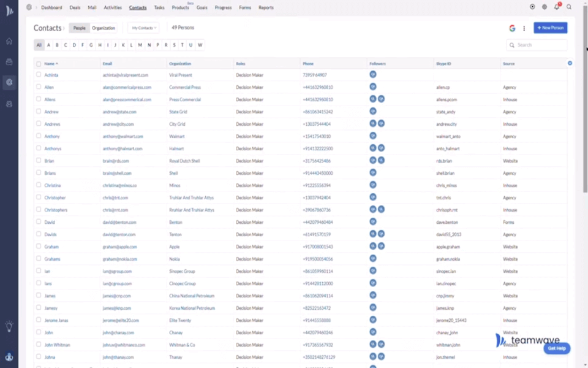588x368 pixels.
Task: Click Apple organization link
Action: coord(175,247)
